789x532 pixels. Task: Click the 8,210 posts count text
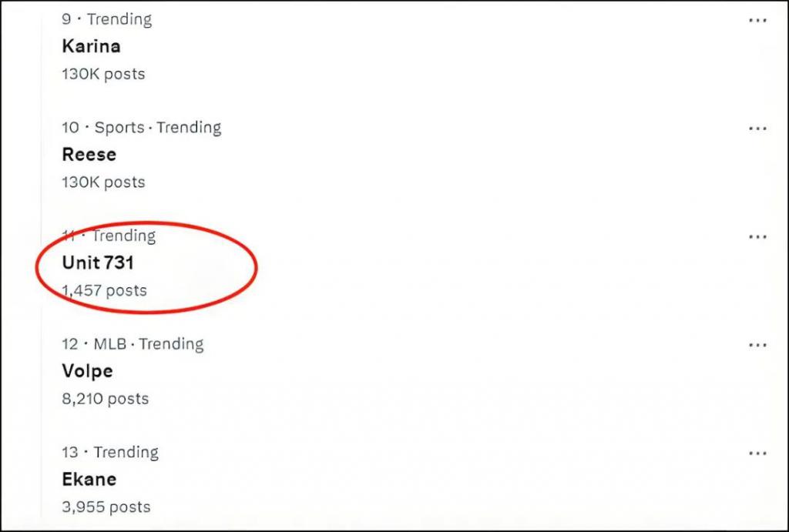coord(105,399)
